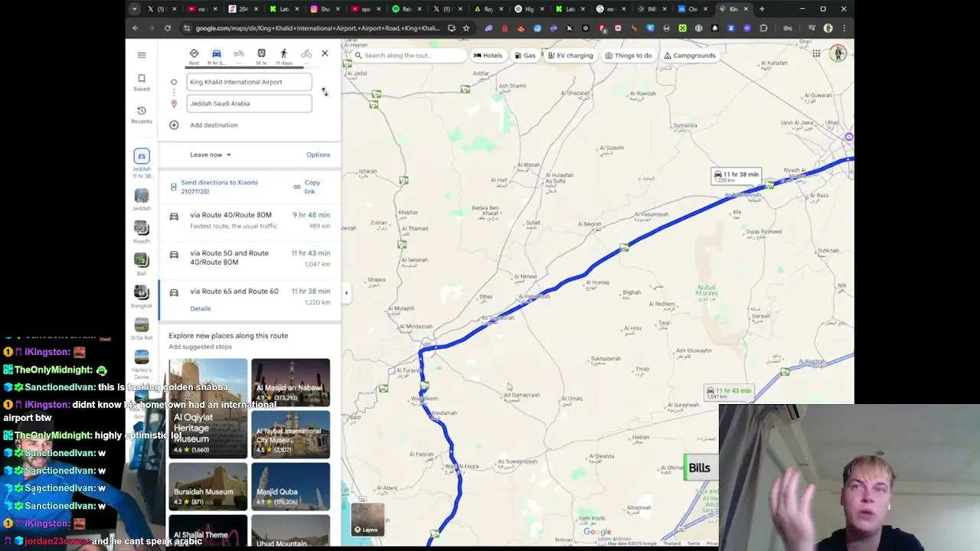This screenshot has height=551, width=980.
Task: Open the Uhud Mountain place card
Action: coord(291,530)
